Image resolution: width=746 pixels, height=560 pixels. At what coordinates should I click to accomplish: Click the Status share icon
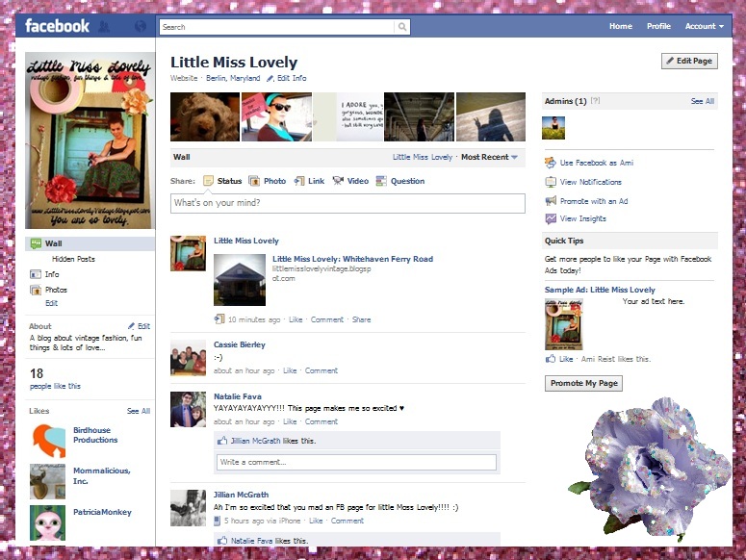click(208, 181)
